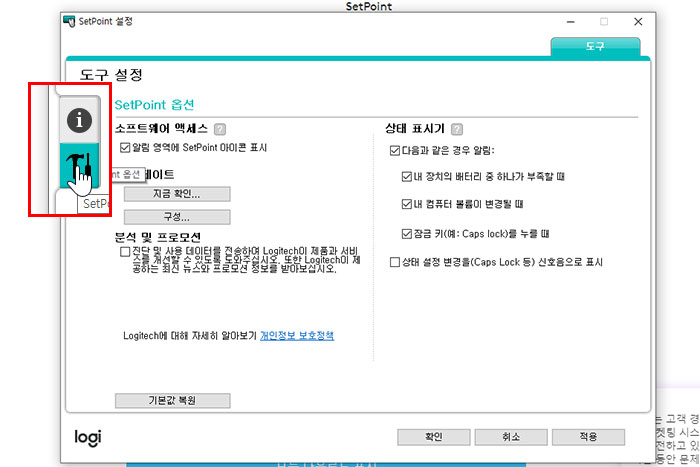Click the 분석 및 프로모션 heading
This screenshot has height=467, width=700.
158,237
